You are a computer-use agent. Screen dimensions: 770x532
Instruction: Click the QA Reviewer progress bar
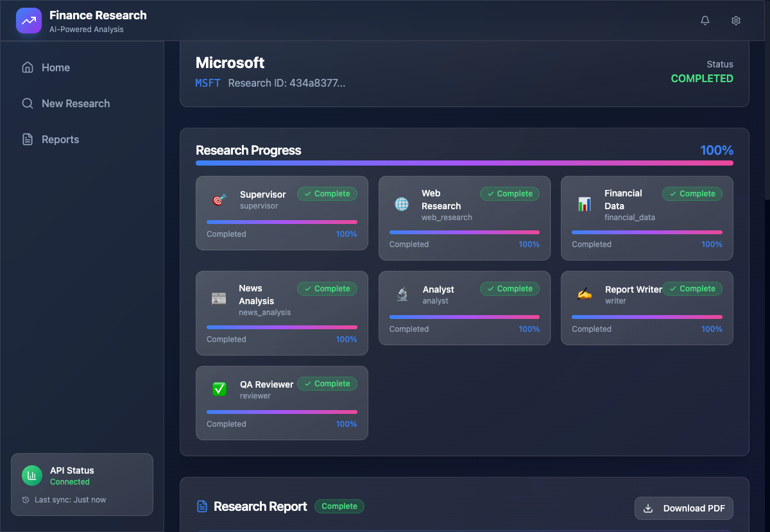tap(282, 412)
